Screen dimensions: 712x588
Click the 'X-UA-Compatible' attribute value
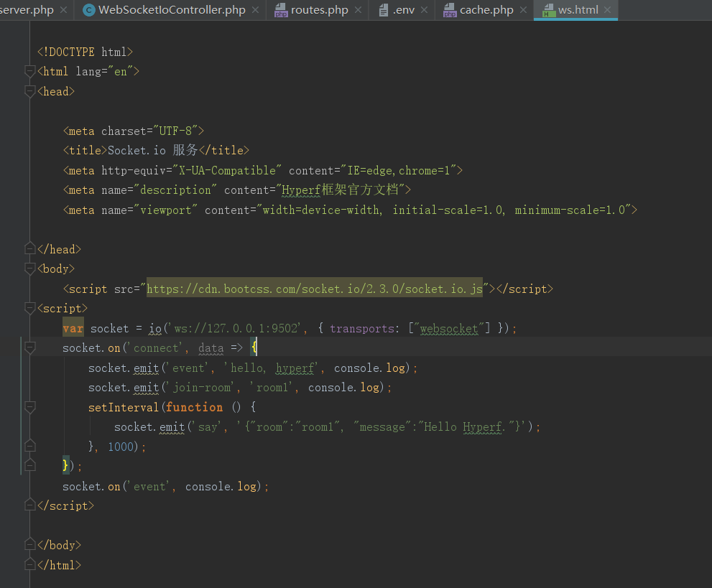tap(227, 170)
